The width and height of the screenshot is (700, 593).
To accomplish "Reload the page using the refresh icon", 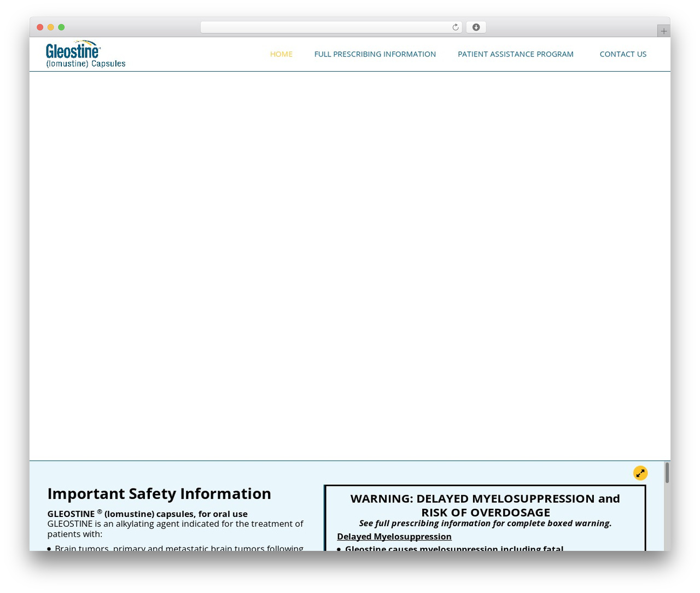I will click(456, 27).
